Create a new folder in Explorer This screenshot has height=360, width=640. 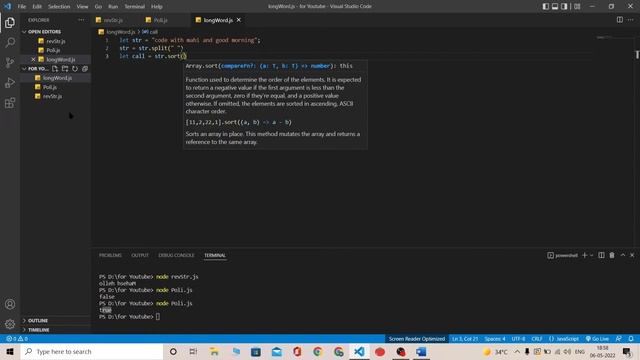pyautogui.click(x=65, y=69)
